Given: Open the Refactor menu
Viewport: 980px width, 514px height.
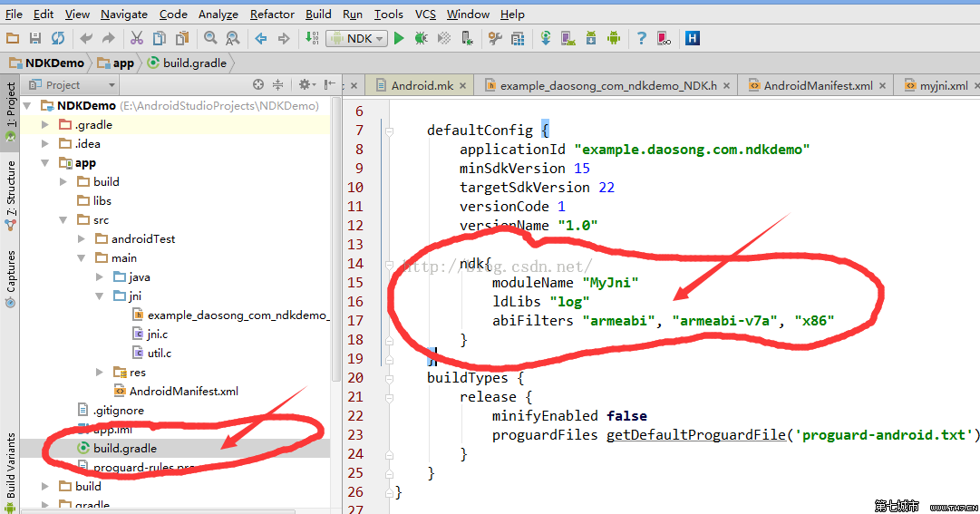Looking at the screenshot, I should (272, 14).
